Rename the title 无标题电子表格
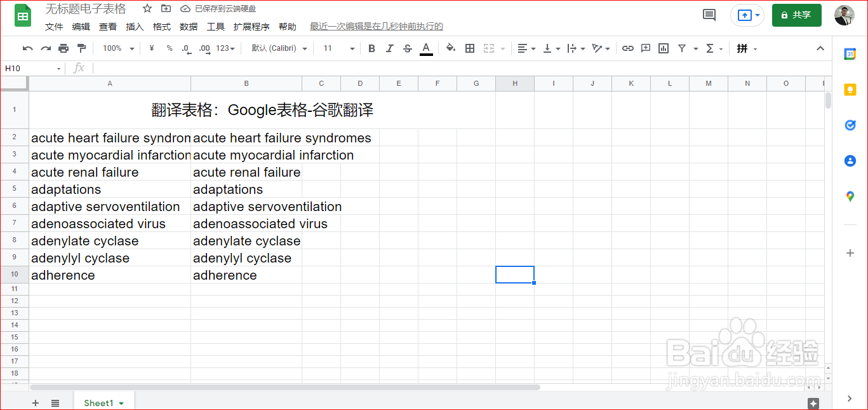This screenshot has height=410, width=868. tap(86, 9)
